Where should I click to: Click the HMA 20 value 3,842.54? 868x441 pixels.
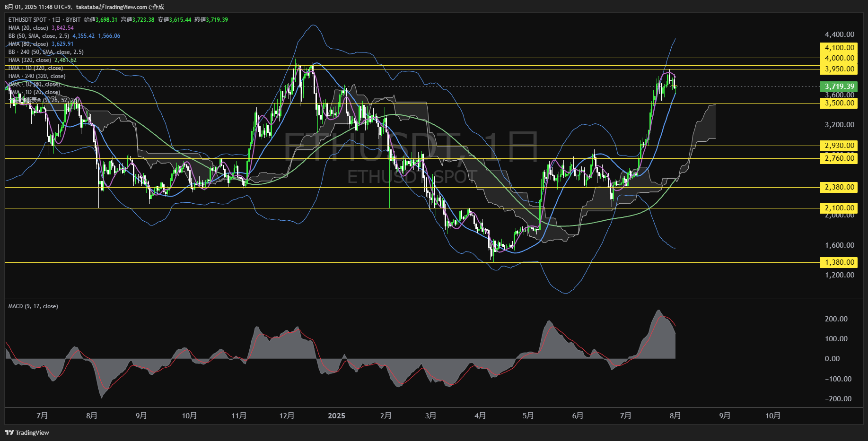click(62, 28)
